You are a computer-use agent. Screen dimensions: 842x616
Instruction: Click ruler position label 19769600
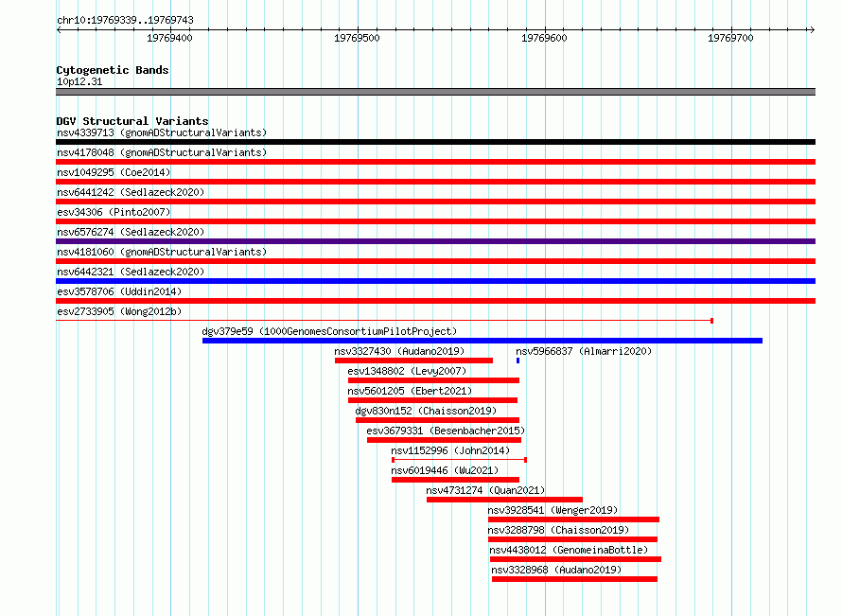(x=544, y=38)
